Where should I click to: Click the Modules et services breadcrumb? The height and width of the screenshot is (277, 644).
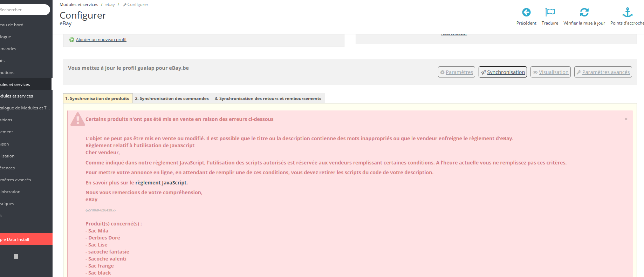pos(79,5)
